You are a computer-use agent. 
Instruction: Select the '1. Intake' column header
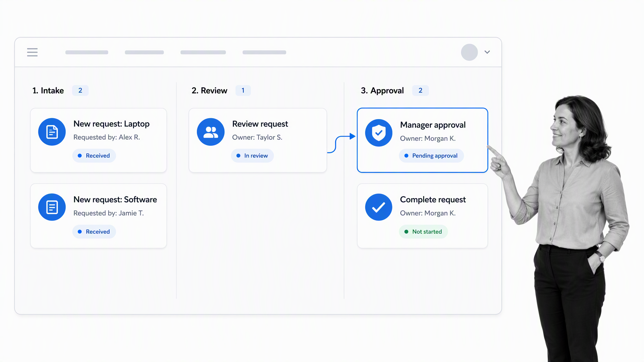(48, 90)
